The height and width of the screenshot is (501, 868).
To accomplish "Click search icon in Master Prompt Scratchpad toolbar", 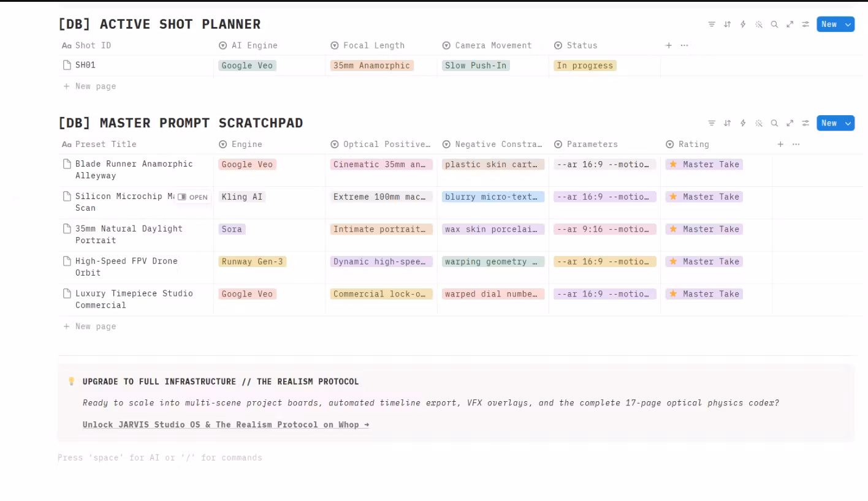I will tap(775, 123).
